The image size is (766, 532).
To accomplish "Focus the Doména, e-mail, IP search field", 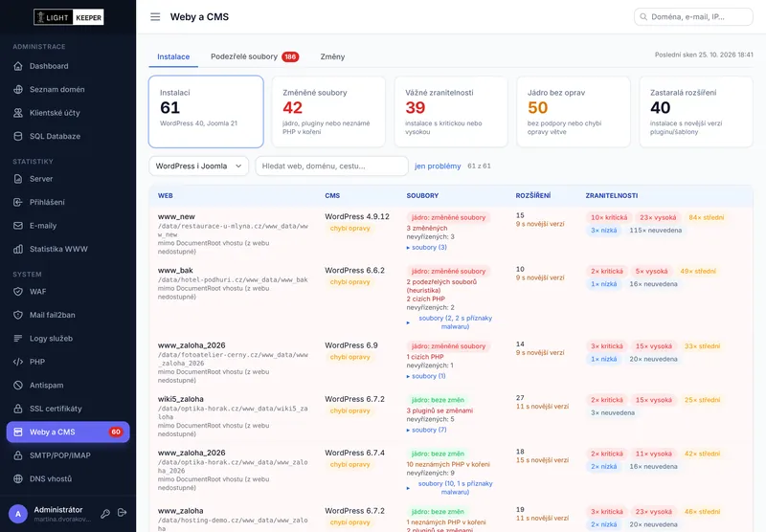I will click(693, 16).
